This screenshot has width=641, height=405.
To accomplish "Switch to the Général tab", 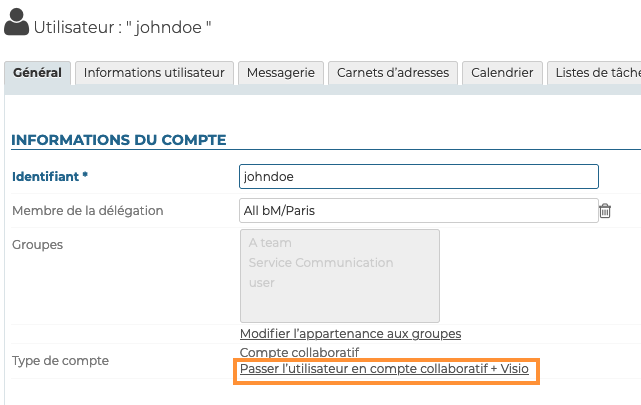I will pos(38,73).
